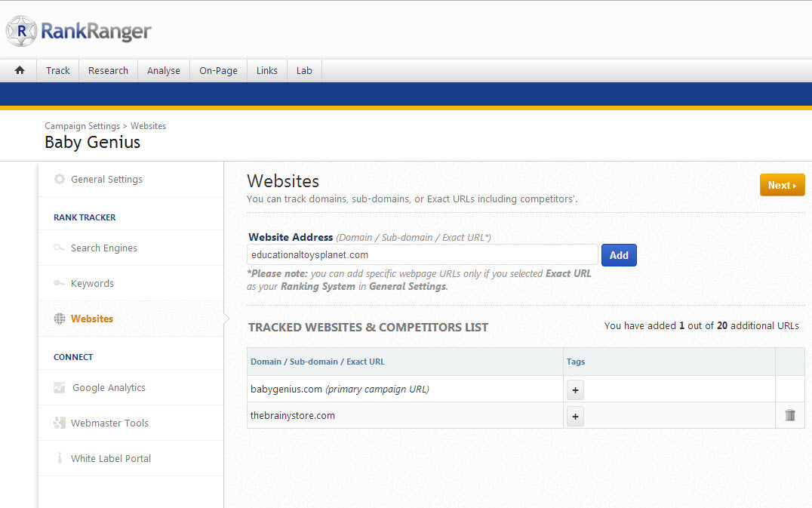Click the Webmaster Tools icon

(x=59, y=423)
